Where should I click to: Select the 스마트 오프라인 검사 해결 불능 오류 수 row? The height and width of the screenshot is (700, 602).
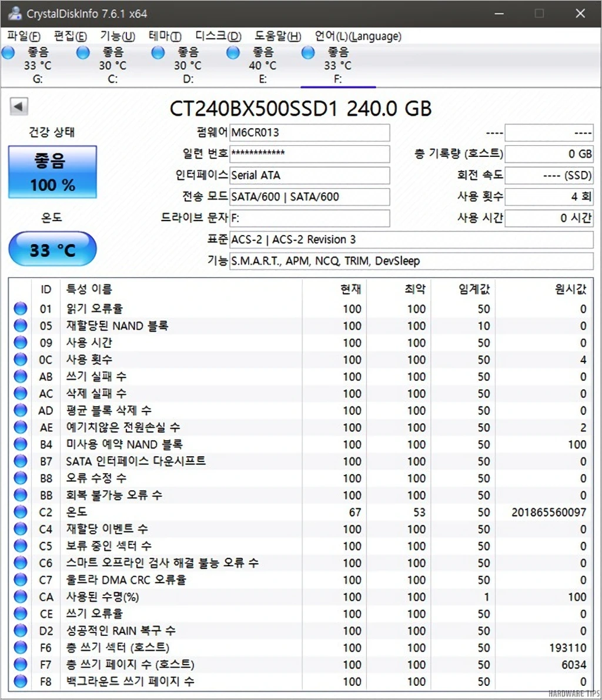300,563
